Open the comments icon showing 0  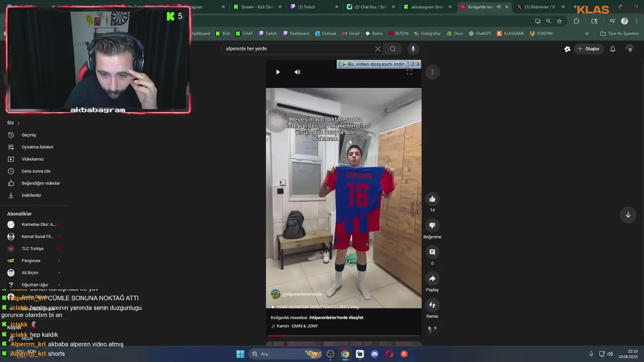point(432,252)
